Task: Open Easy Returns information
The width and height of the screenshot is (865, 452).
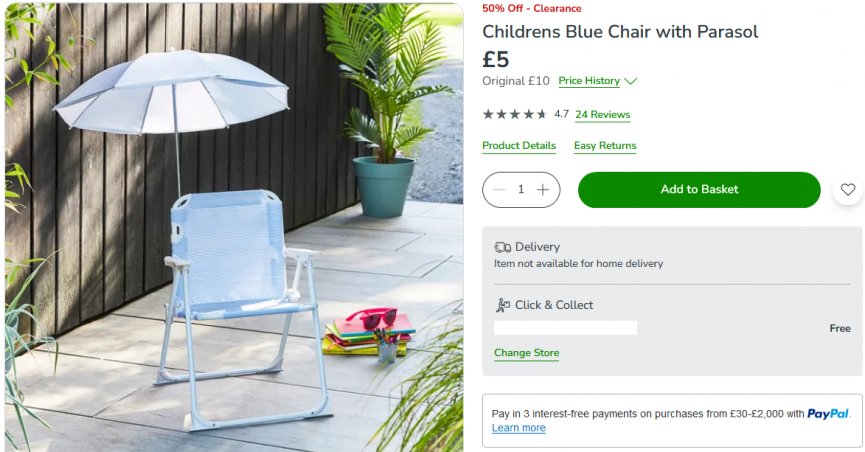Action: (x=605, y=146)
